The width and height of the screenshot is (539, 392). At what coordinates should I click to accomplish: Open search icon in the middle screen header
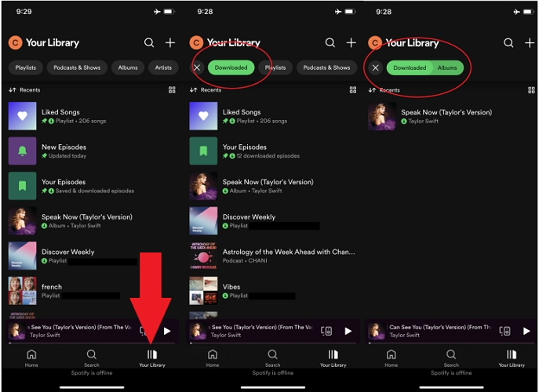click(x=330, y=42)
